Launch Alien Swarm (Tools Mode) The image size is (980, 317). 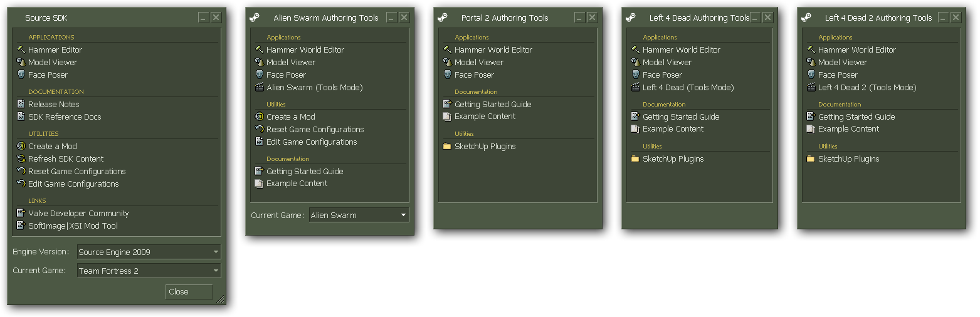click(x=314, y=87)
